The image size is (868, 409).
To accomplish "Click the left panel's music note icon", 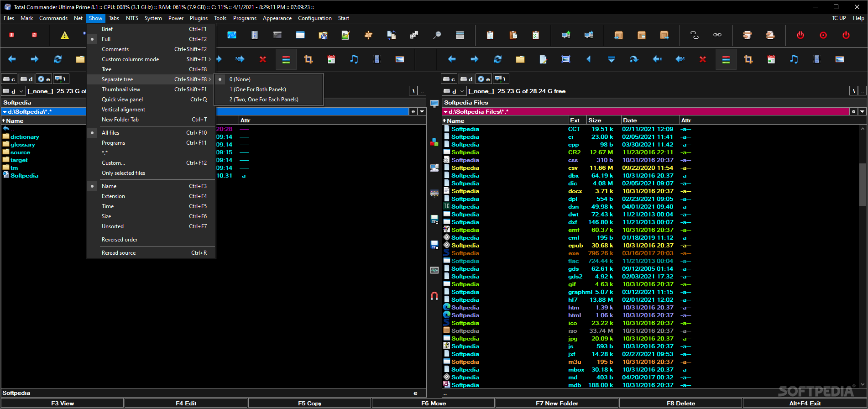I will point(354,59).
